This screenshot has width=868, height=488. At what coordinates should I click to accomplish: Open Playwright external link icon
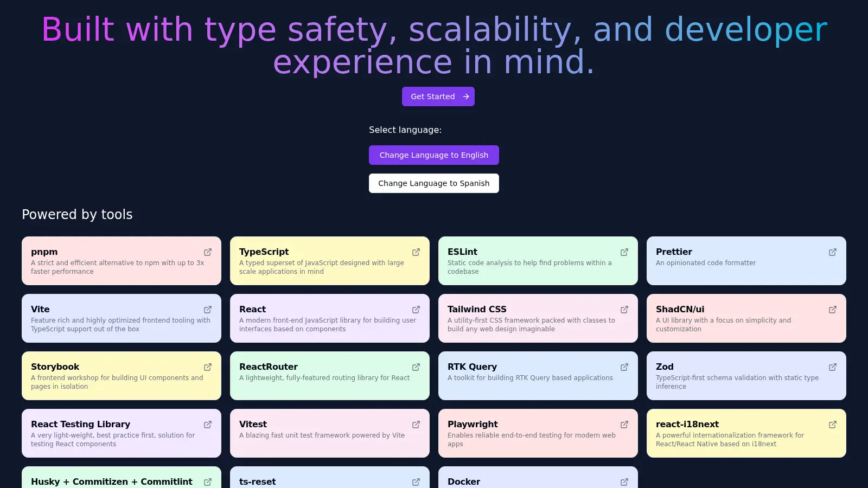point(624,425)
